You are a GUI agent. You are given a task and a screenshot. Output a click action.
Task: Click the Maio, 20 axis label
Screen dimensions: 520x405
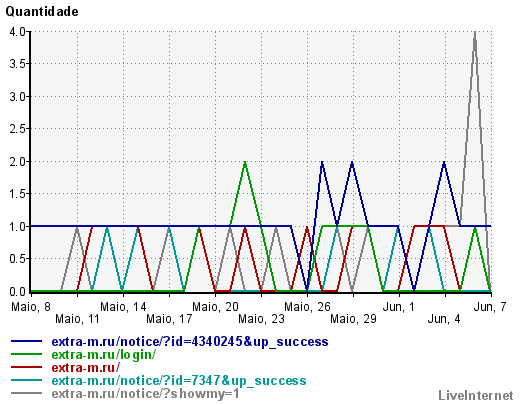coord(215,307)
